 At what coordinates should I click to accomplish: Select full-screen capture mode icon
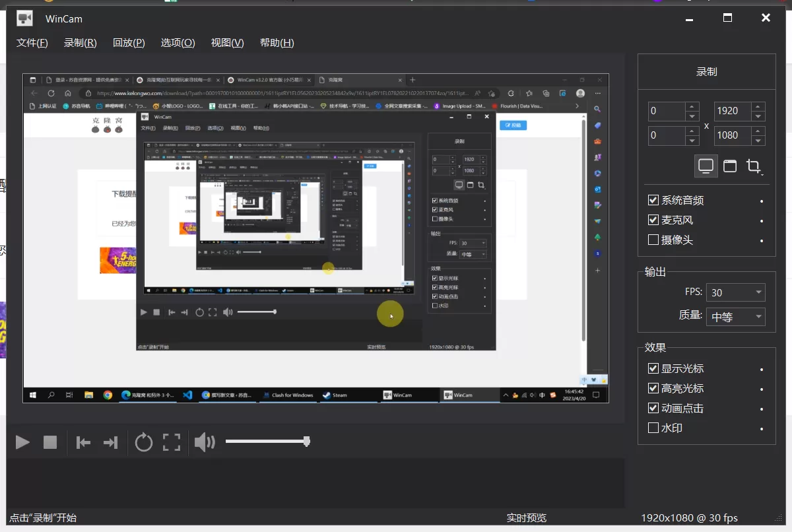(706, 166)
